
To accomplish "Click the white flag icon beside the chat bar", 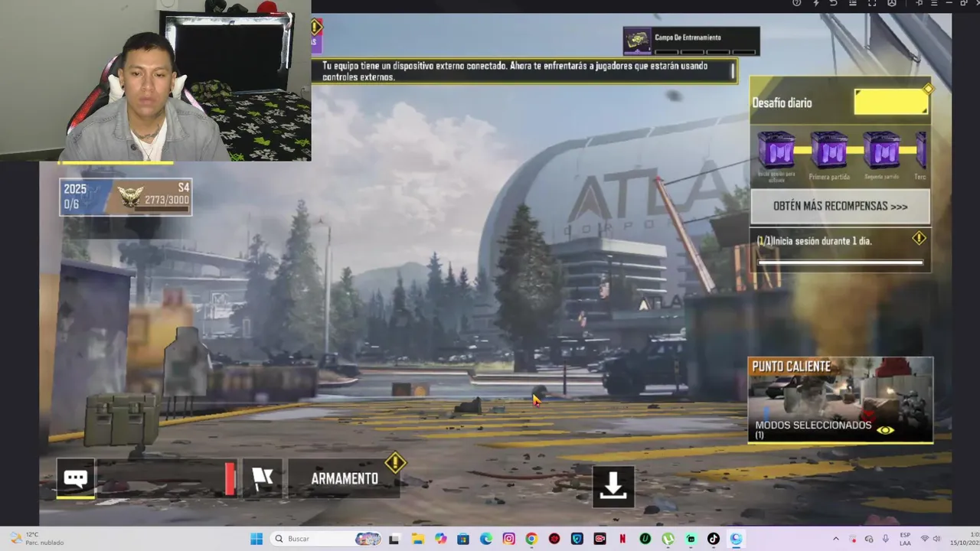I will pos(263,478).
